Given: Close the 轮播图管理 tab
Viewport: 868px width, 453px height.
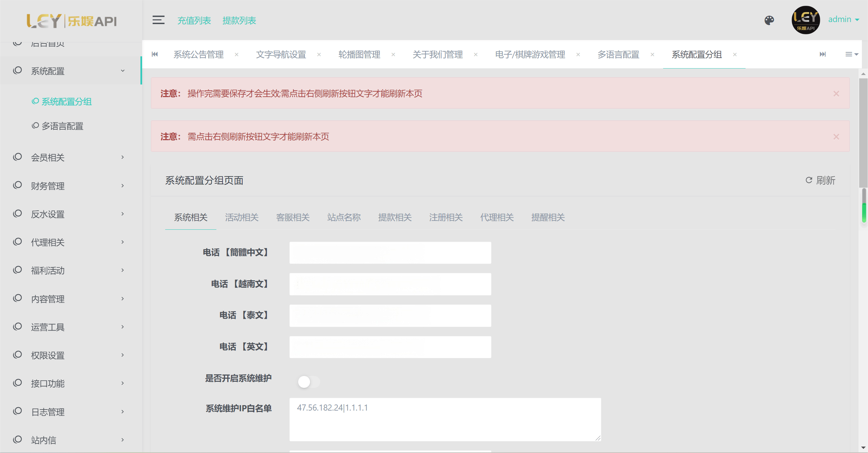Looking at the screenshot, I should 393,54.
